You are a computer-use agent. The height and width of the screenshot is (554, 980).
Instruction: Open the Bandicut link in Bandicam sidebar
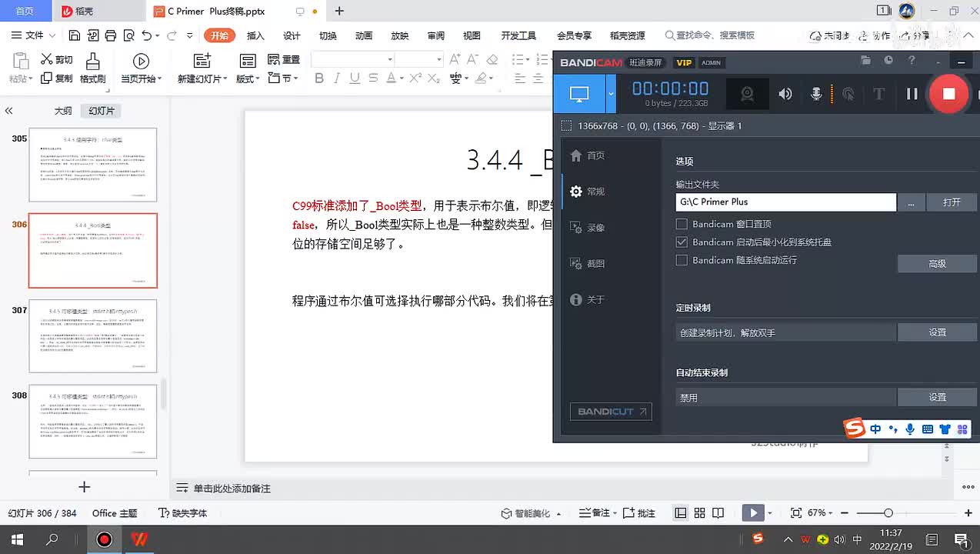(x=611, y=412)
